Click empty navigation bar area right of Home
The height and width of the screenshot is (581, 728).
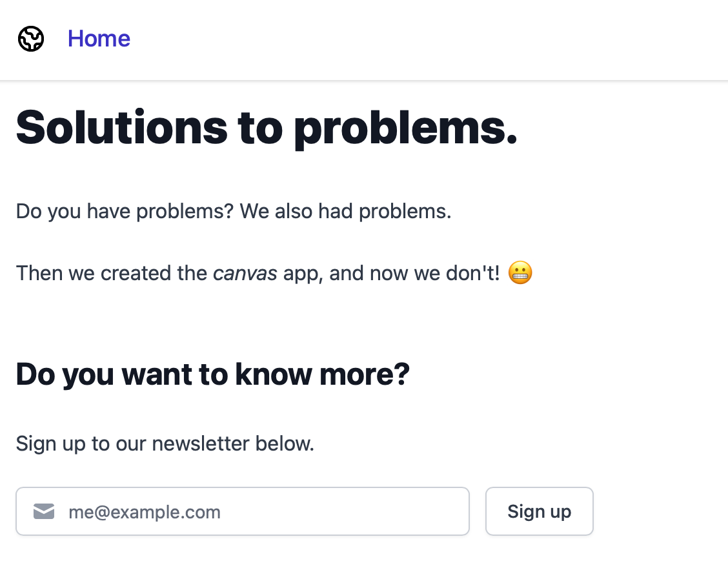click(x=420, y=39)
